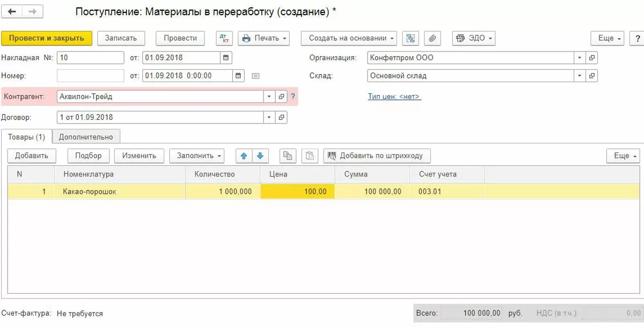
Task: Go back with the left arrow button
Action: click(12, 11)
